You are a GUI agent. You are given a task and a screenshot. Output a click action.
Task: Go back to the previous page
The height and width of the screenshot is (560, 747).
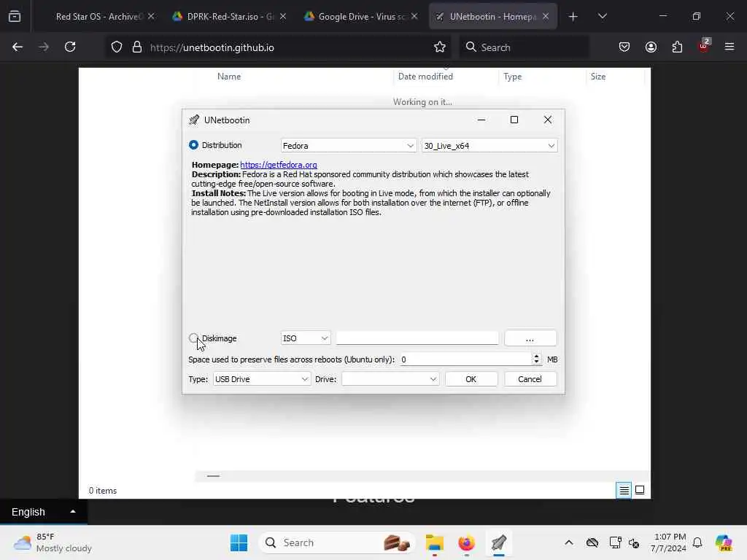click(x=18, y=47)
